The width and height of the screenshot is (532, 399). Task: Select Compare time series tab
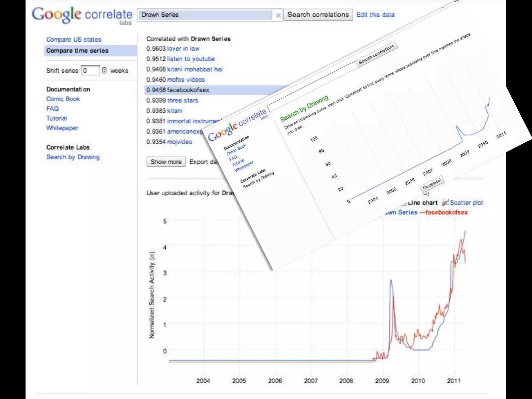tap(77, 51)
